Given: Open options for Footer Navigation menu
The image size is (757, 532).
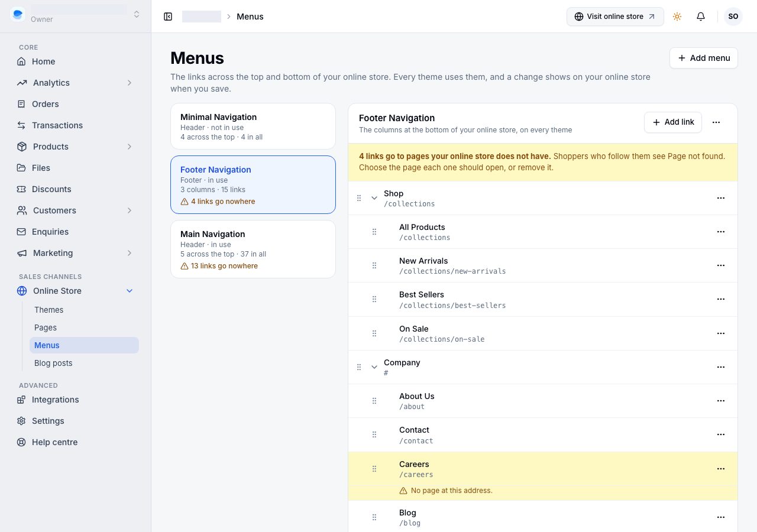Looking at the screenshot, I should pyautogui.click(x=716, y=122).
